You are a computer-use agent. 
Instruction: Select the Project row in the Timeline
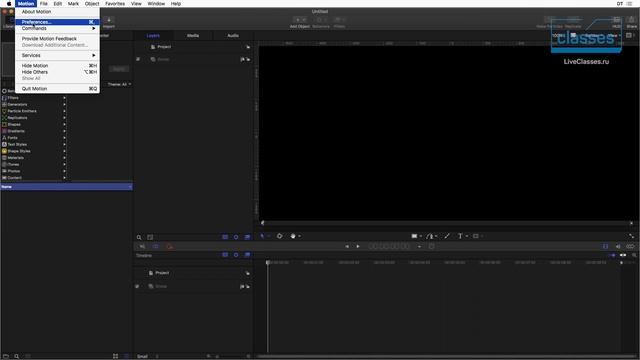click(x=193, y=273)
